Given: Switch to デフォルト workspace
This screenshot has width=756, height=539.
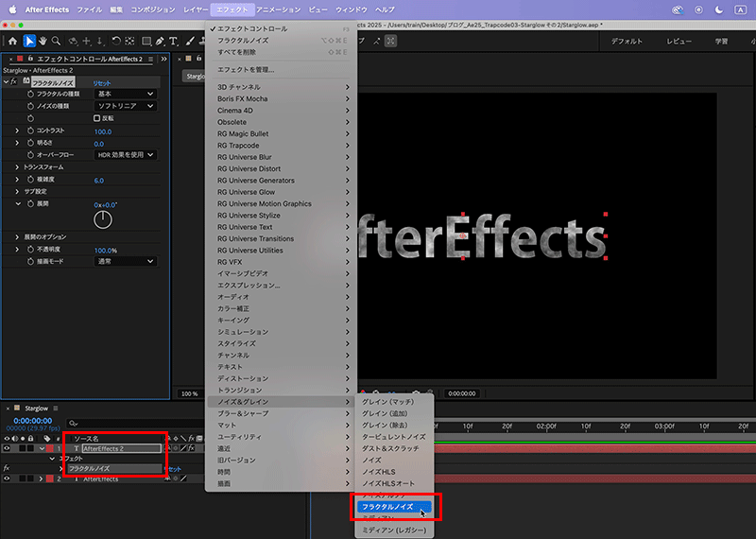Looking at the screenshot, I should coord(627,42).
